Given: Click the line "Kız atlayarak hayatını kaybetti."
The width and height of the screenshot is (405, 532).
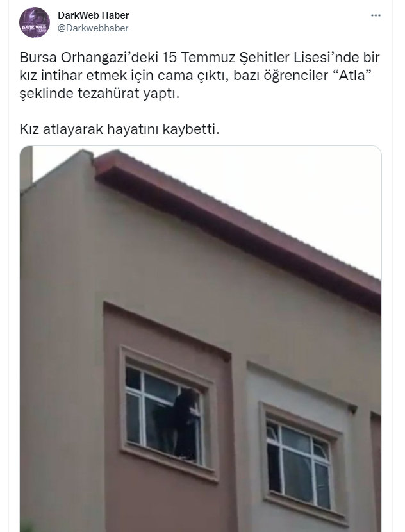Looking at the screenshot, I should pos(119,129).
